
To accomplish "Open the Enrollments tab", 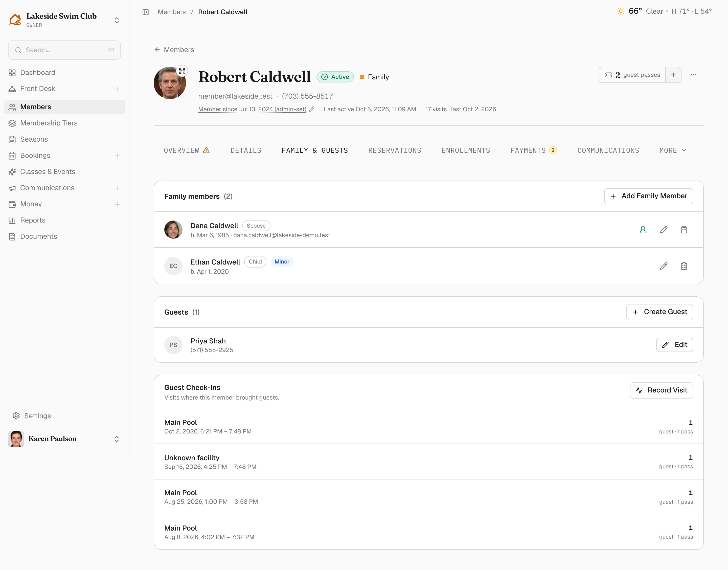I will point(466,150).
